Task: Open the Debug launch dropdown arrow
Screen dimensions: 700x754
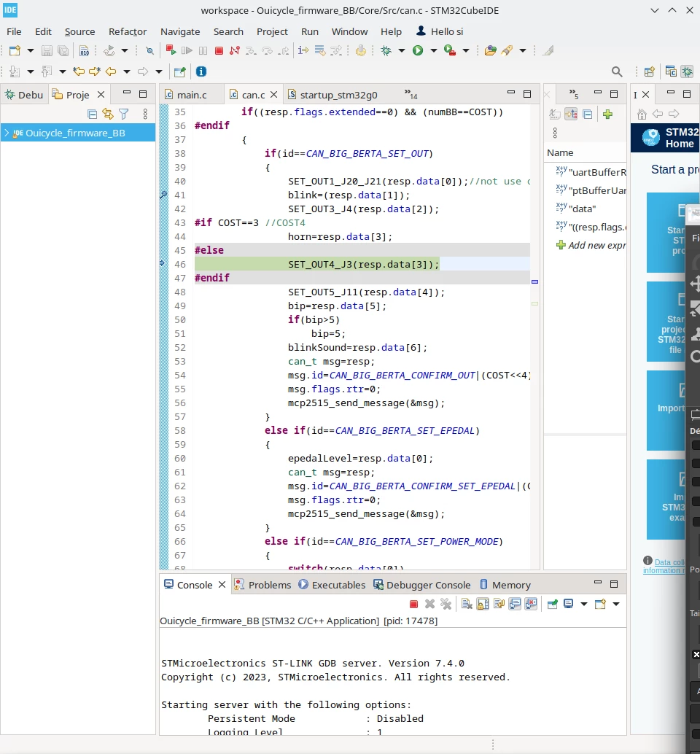Action: coord(402,50)
